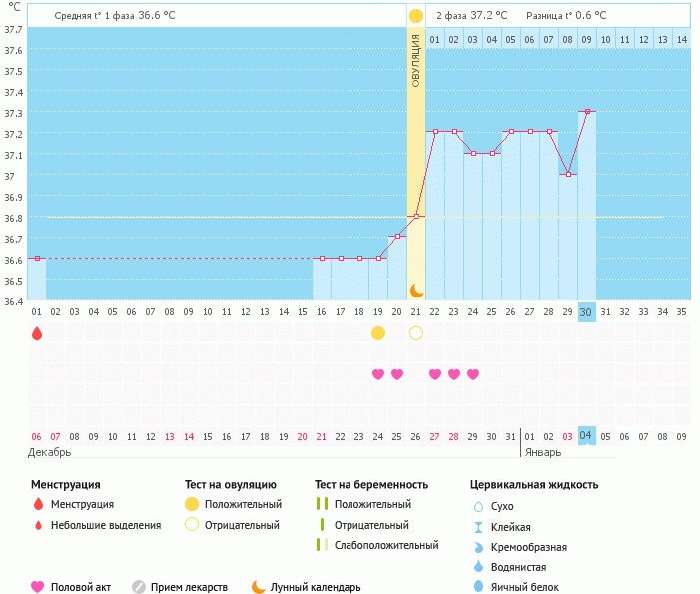Select the highlighted January 04 date cell
Image resolution: width=700 pixels, height=594 pixels.
coord(587,435)
